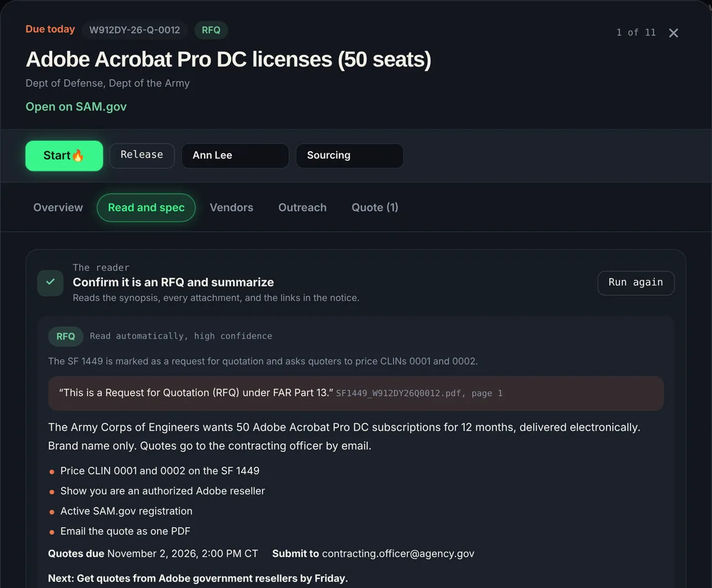Click the Confirm it is an RFQ heading
Screen dimensions: 712x588
point(173,282)
